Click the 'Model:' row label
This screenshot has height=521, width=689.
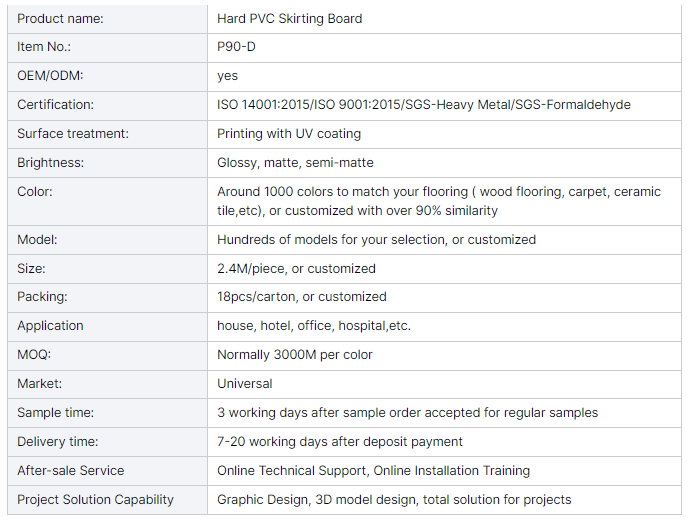coord(38,240)
